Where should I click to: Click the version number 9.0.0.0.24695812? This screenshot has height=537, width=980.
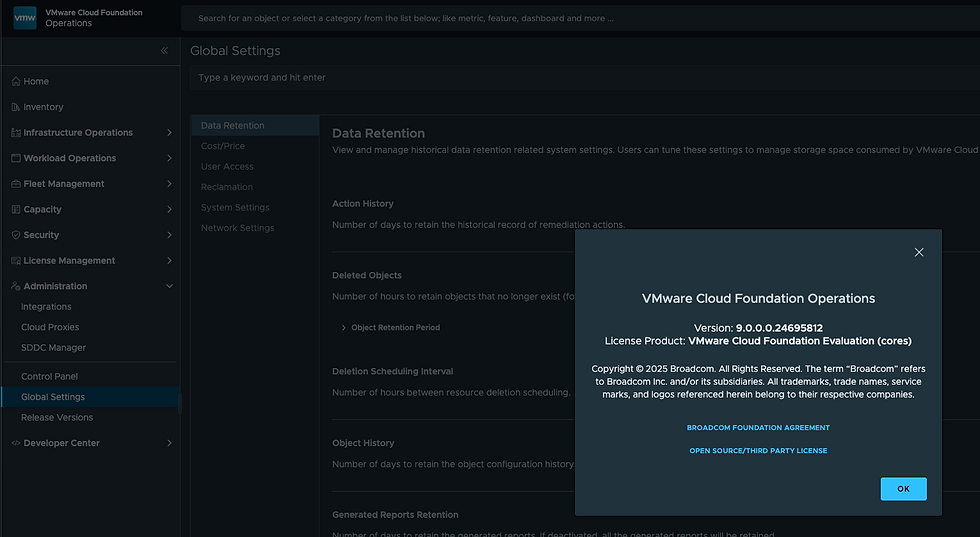point(779,328)
